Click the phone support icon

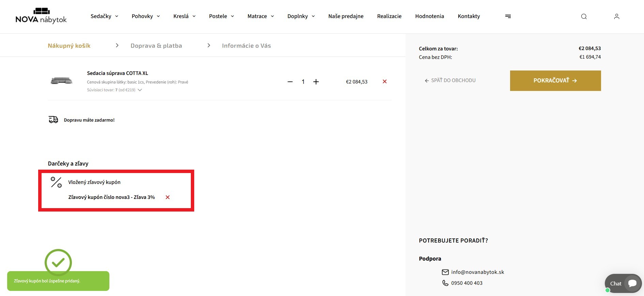(445, 283)
